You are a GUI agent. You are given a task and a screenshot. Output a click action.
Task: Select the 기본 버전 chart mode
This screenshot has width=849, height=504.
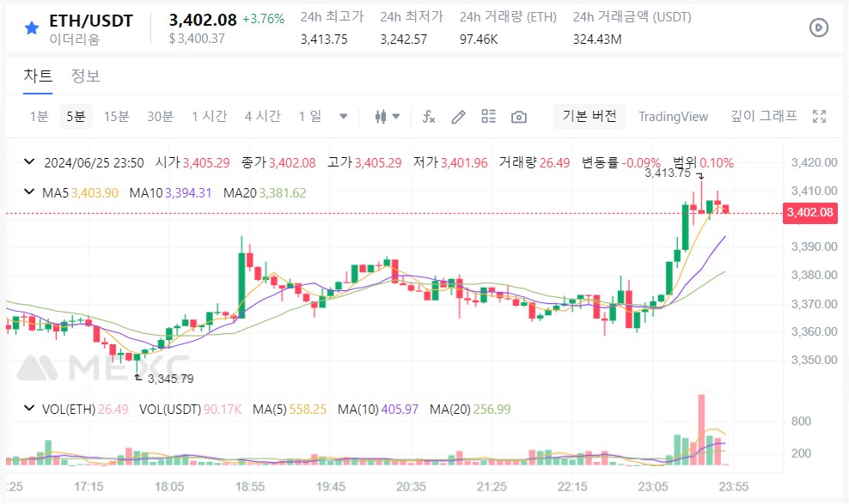coord(589,116)
